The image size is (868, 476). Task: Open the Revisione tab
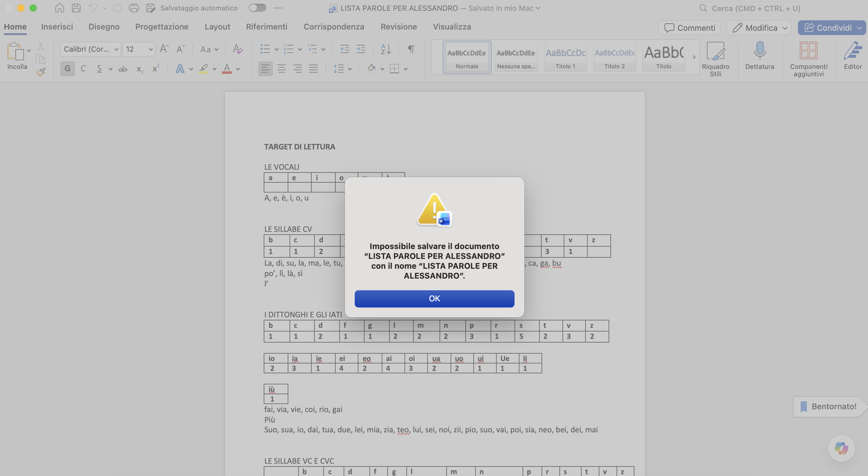pos(399,27)
